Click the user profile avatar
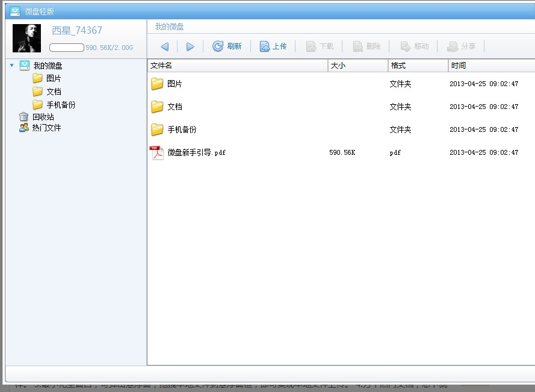The width and height of the screenshot is (535, 392). point(26,39)
